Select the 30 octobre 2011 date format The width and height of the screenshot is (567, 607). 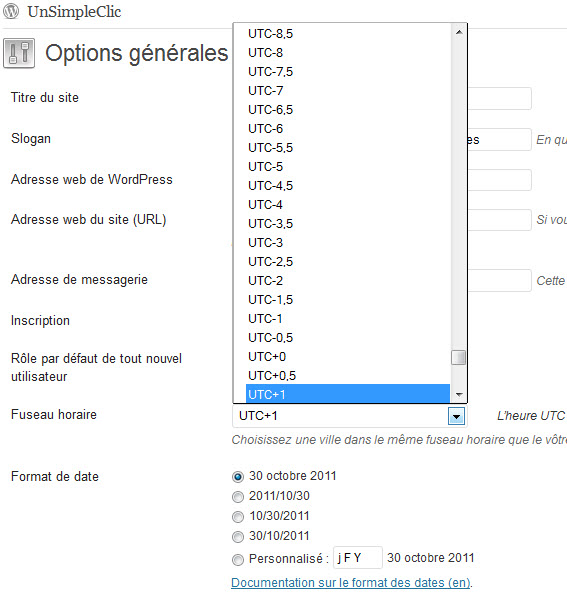[238, 477]
